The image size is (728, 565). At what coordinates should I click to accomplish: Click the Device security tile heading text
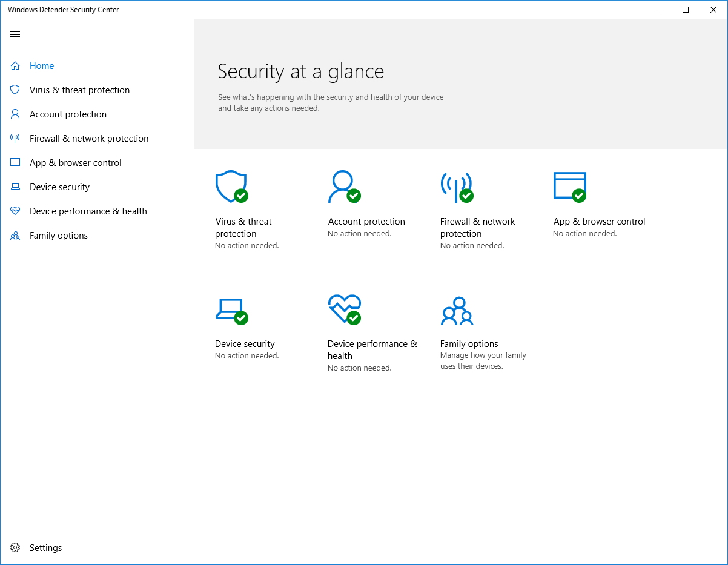[x=245, y=344]
